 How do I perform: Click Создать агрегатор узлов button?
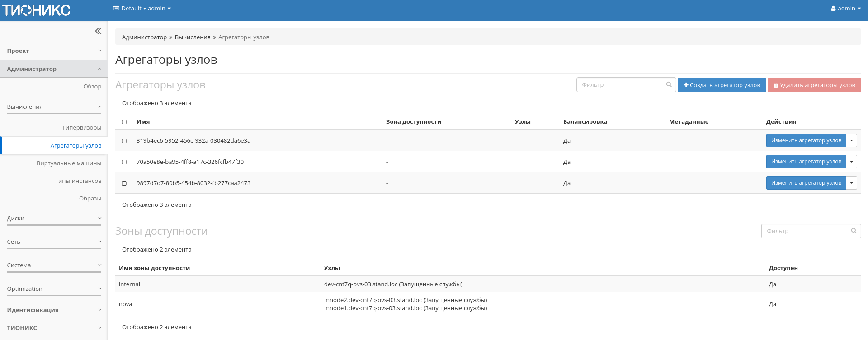pyautogui.click(x=722, y=85)
